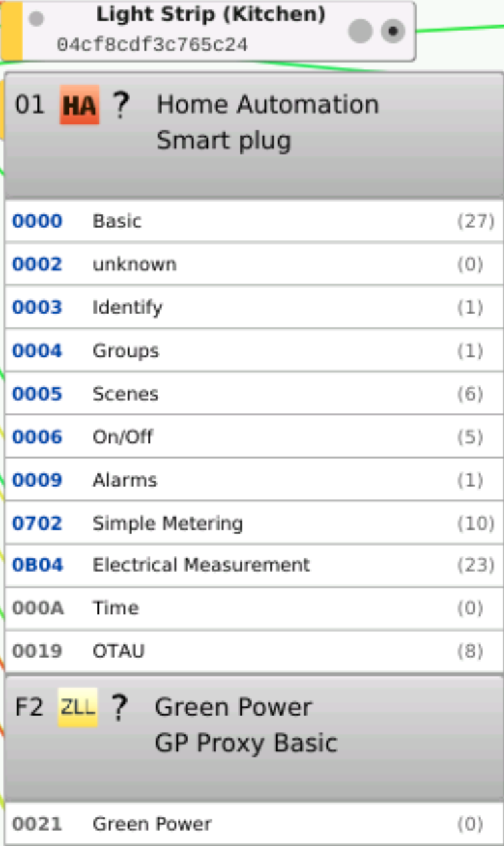
Task: Click the MAC address 04cf8cdf3c765c24 text
Action: (x=152, y=45)
